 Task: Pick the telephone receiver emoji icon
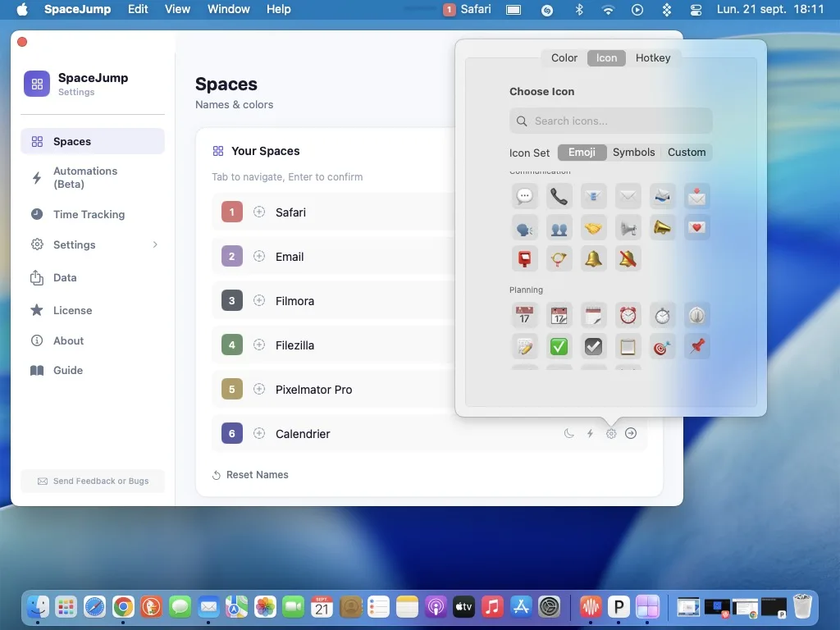[x=559, y=196]
